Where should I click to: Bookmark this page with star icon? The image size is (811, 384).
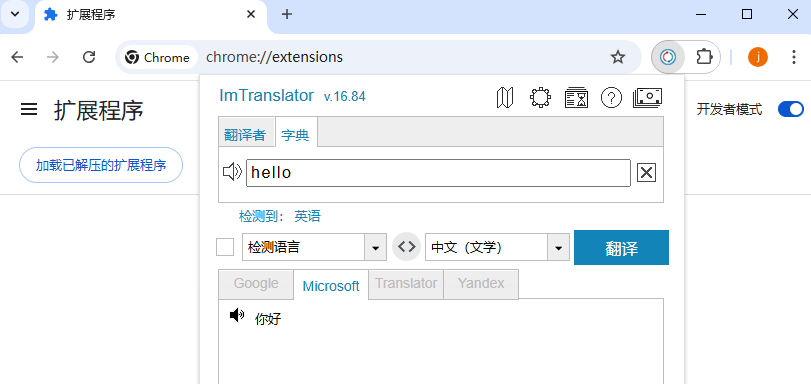(618, 57)
